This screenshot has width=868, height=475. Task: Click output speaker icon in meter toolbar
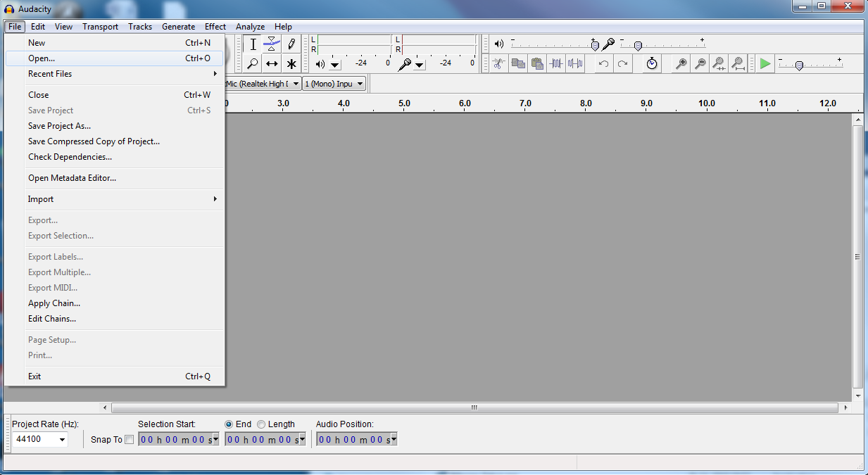320,64
